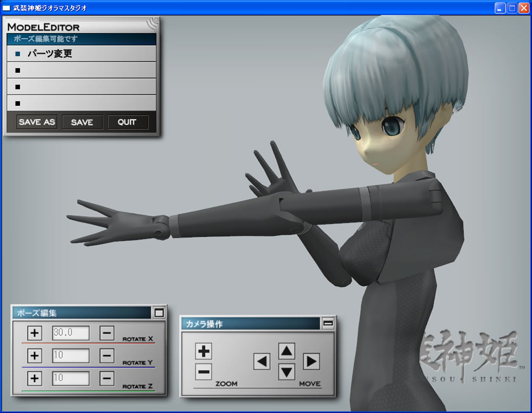Click the Rotate X value field
The width and height of the screenshot is (532, 413).
click(x=70, y=333)
